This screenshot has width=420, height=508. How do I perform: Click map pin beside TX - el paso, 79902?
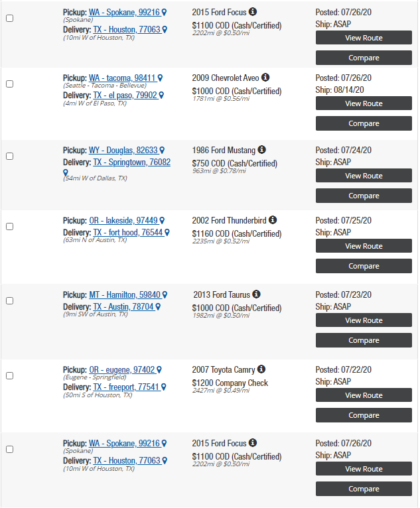[161, 95]
